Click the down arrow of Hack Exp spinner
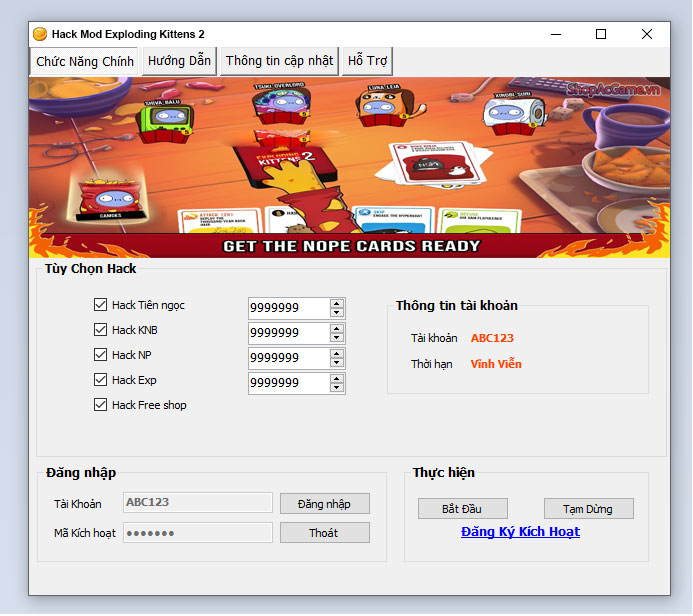The width and height of the screenshot is (693, 616). (x=337, y=388)
